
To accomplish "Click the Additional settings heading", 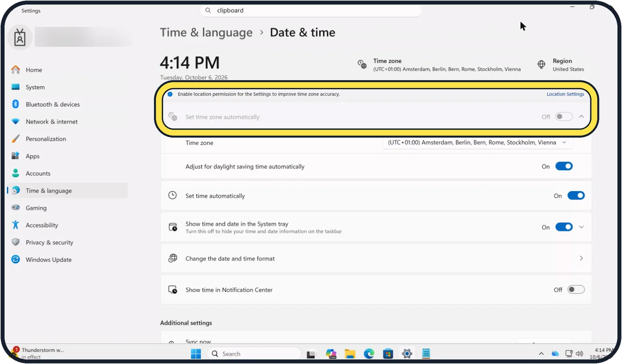I will (186, 323).
